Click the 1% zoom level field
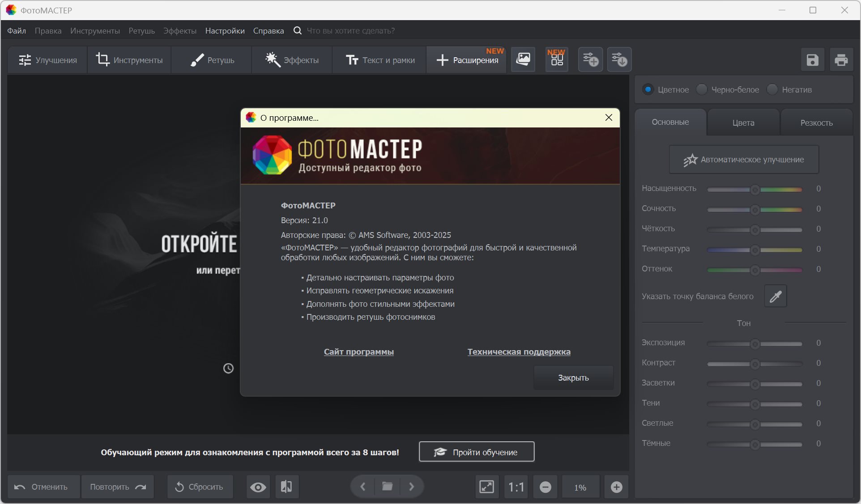Image resolution: width=861 pixels, height=504 pixels. [580, 487]
